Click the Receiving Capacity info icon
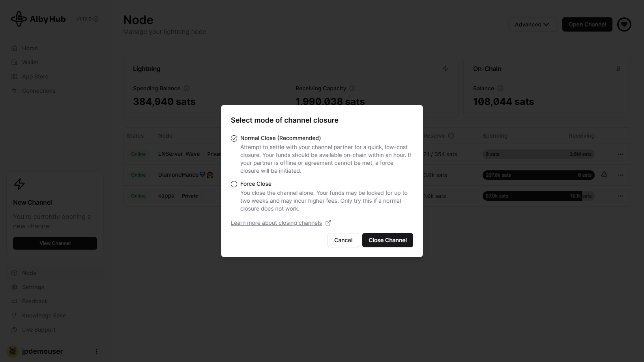Image resolution: width=644 pixels, height=362 pixels. click(x=352, y=88)
